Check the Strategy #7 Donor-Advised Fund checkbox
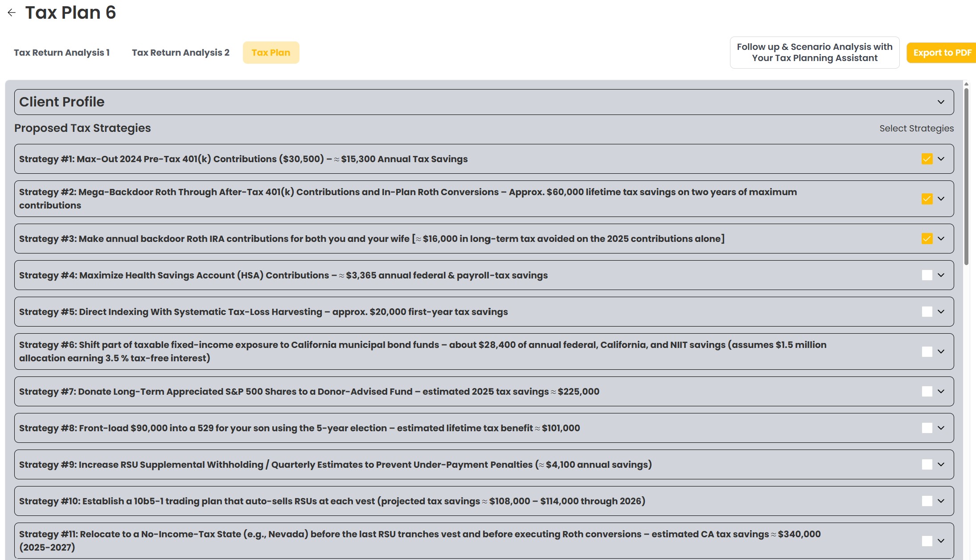 927,392
